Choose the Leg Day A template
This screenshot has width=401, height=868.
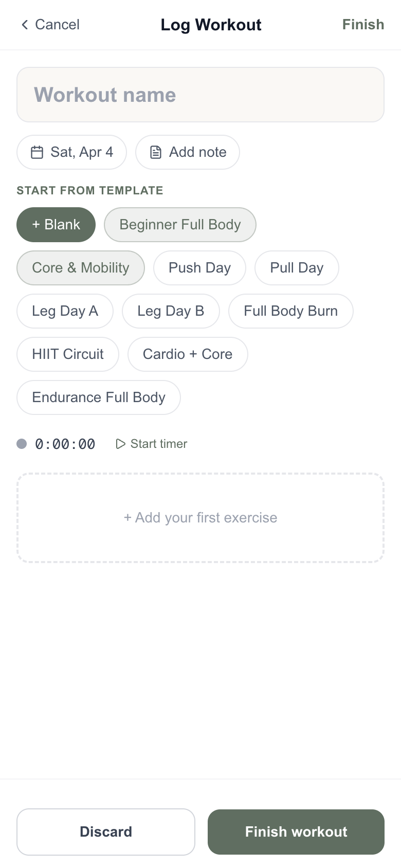tap(65, 311)
